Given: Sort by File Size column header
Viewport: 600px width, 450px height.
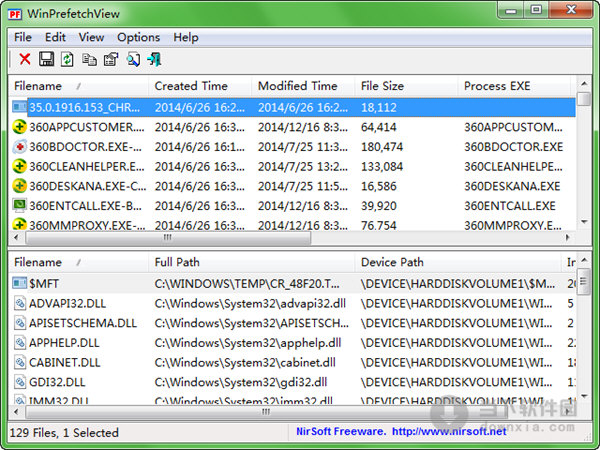Looking at the screenshot, I should (x=406, y=86).
